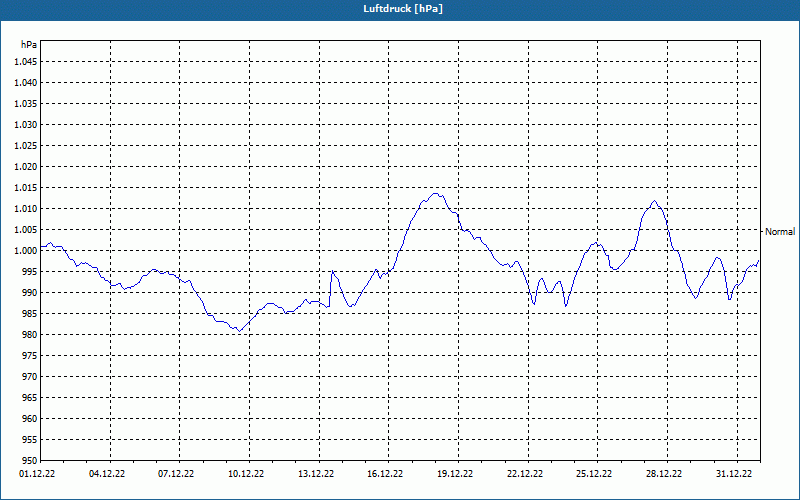Select the 1.040 axis value
This screenshot has height=500, width=800.
pos(26,83)
